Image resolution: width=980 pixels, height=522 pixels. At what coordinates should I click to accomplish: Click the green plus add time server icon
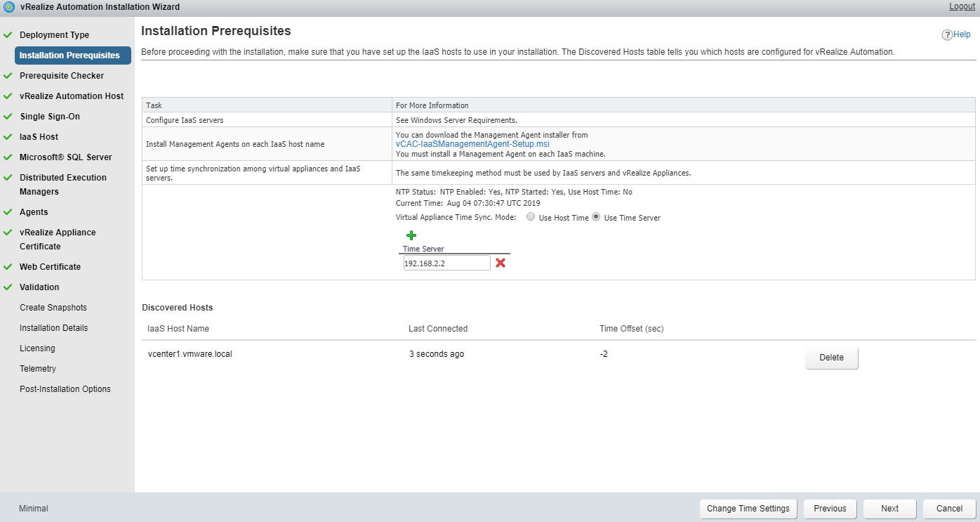point(411,235)
